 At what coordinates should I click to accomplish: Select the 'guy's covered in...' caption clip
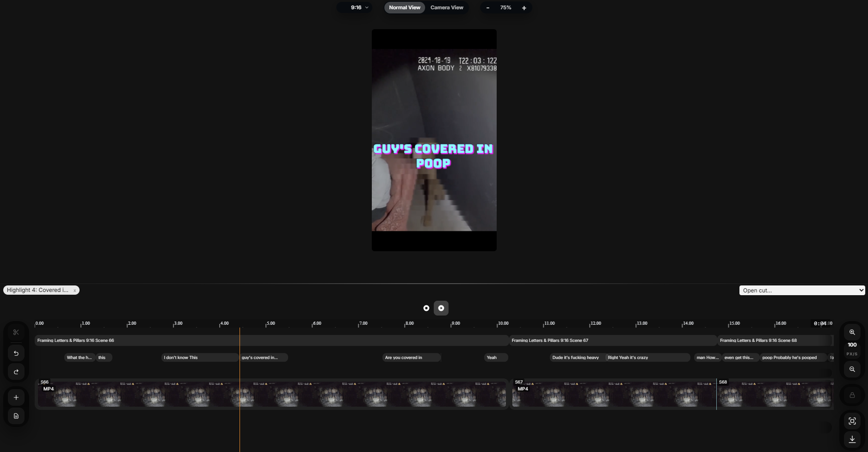pos(264,358)
